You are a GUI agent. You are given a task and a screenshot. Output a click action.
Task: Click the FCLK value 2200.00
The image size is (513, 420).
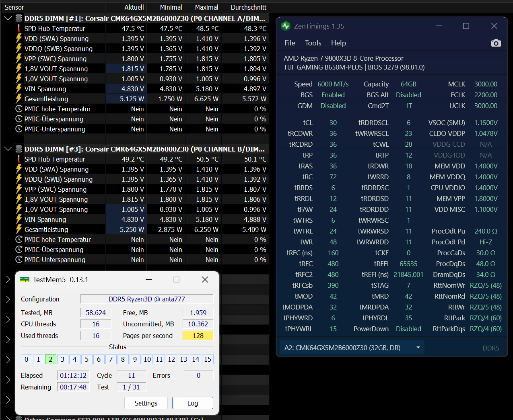(486, 95)
